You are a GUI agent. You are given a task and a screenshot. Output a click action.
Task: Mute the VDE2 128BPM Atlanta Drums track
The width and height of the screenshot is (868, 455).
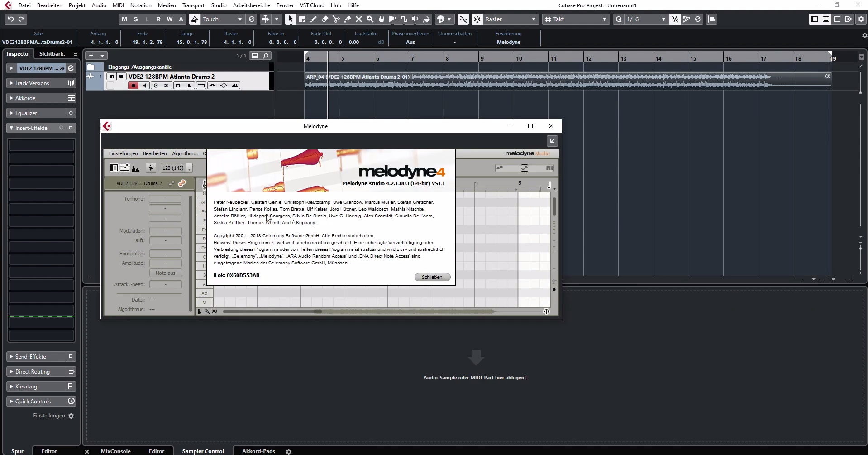112,77
